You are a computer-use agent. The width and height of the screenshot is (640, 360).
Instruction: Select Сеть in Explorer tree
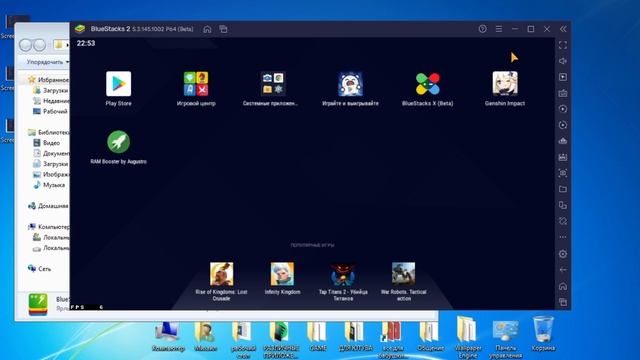point(39,269)
